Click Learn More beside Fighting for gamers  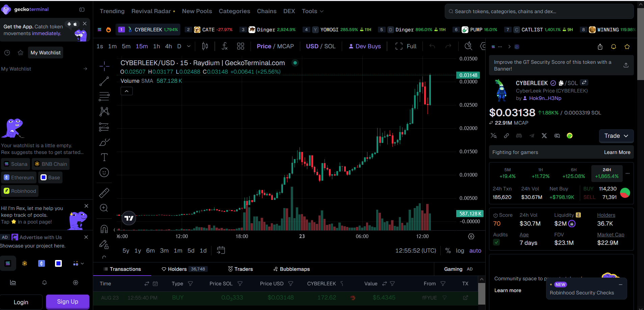[617, 152]
